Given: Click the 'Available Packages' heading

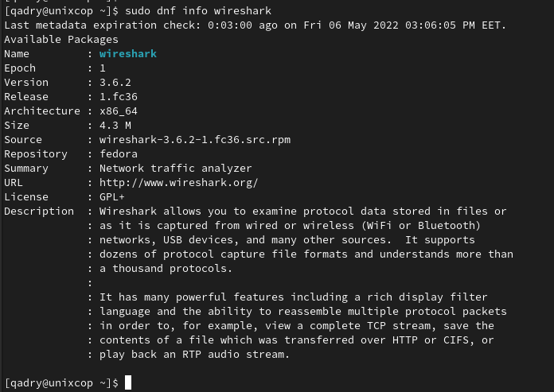Looking at the screenshot, I should (x=61, y=40).
